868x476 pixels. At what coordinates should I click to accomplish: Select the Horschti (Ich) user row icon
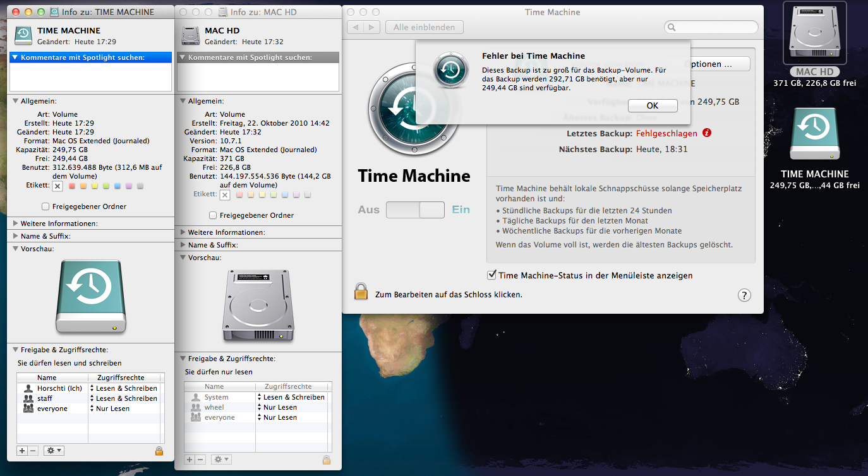pos(28,388)
